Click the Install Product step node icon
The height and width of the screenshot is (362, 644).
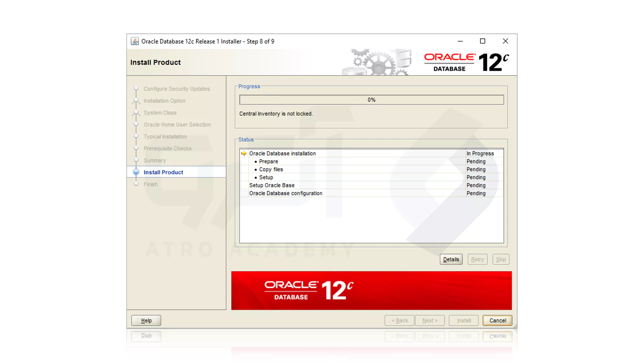tap(136, 172)
